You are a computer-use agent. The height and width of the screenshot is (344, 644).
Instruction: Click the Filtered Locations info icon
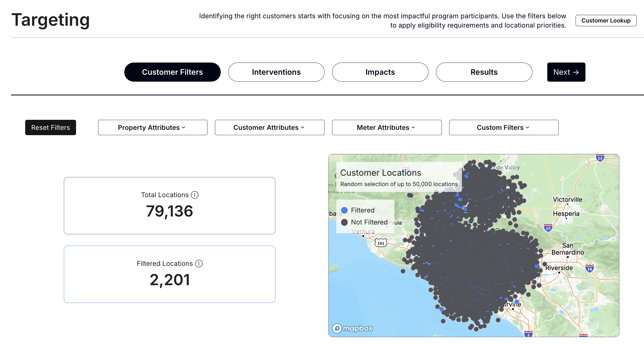click(199, 264)
